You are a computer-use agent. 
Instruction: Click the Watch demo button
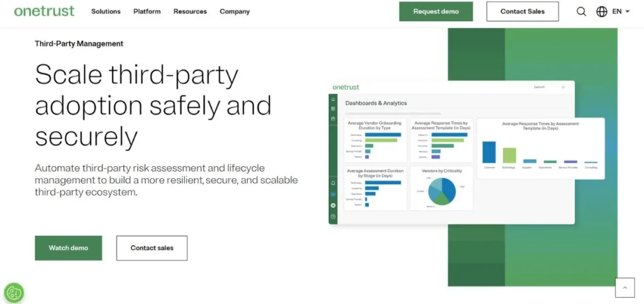pyautogui.click(x=68, y=248)
